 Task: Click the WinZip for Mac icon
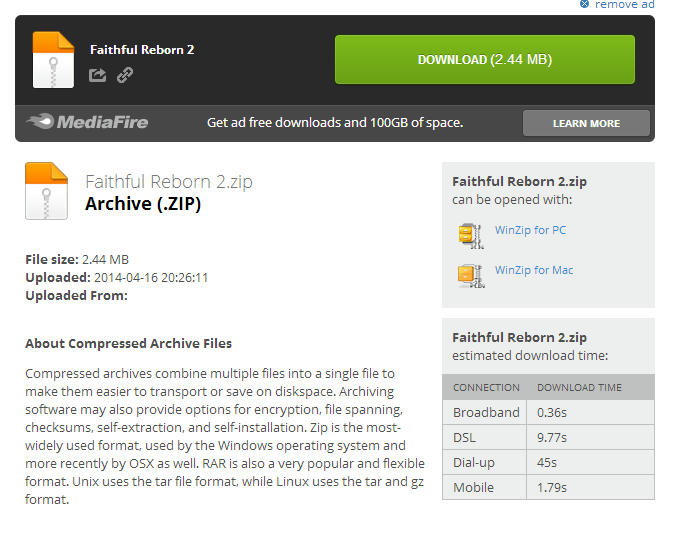tap(471, 276)
